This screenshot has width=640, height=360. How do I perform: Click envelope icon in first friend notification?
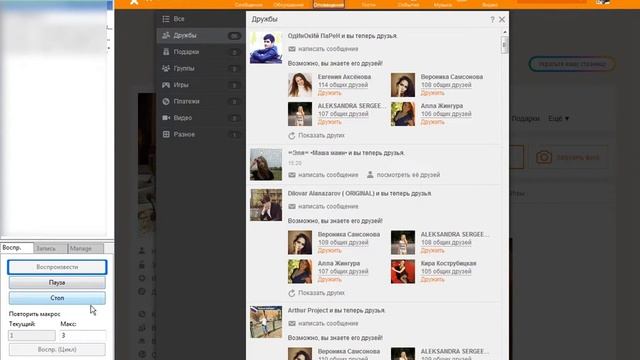click(x=292, y=49)
